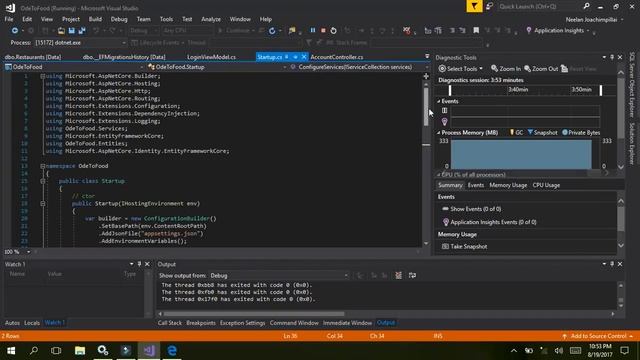
Task: Click the Quick Launch search field
Action: [539, 7]
